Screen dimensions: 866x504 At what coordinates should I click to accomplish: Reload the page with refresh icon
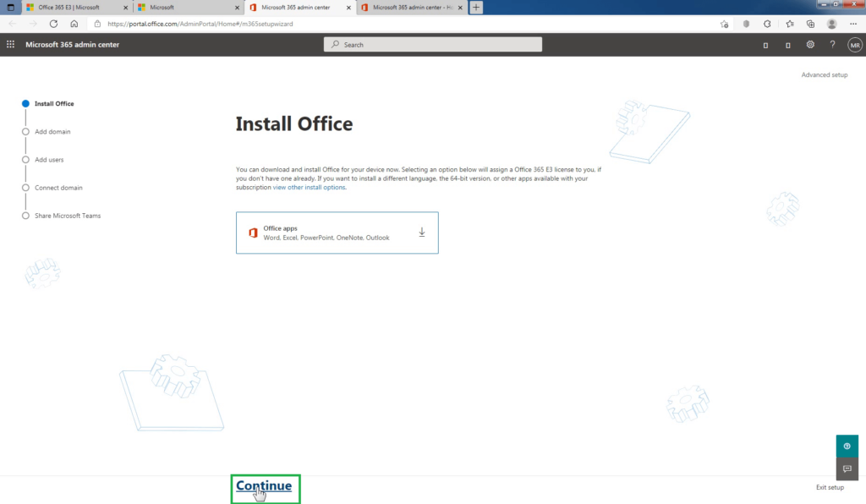(x=53, y=24)
